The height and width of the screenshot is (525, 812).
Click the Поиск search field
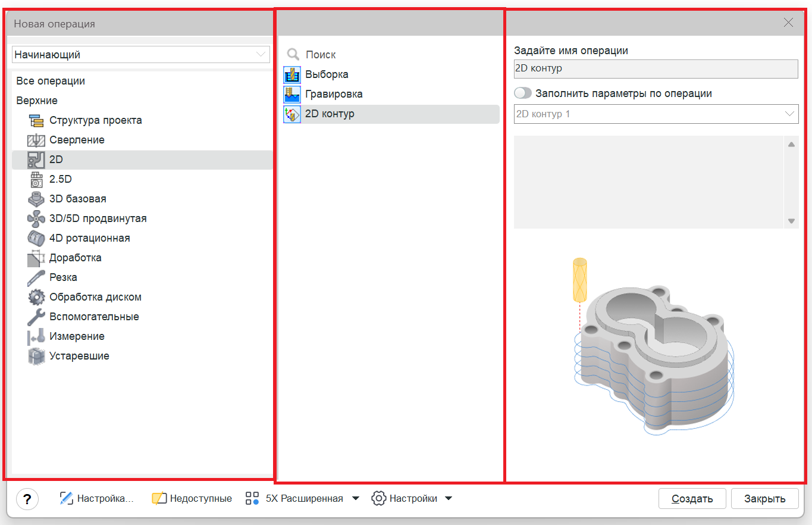[x=393, y=55]
